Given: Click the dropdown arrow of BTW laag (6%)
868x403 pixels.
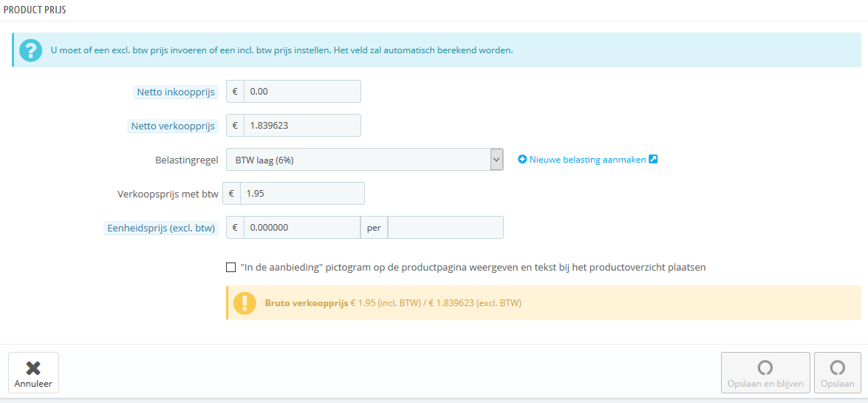Looking at the screenshot, I should (496, 160).
